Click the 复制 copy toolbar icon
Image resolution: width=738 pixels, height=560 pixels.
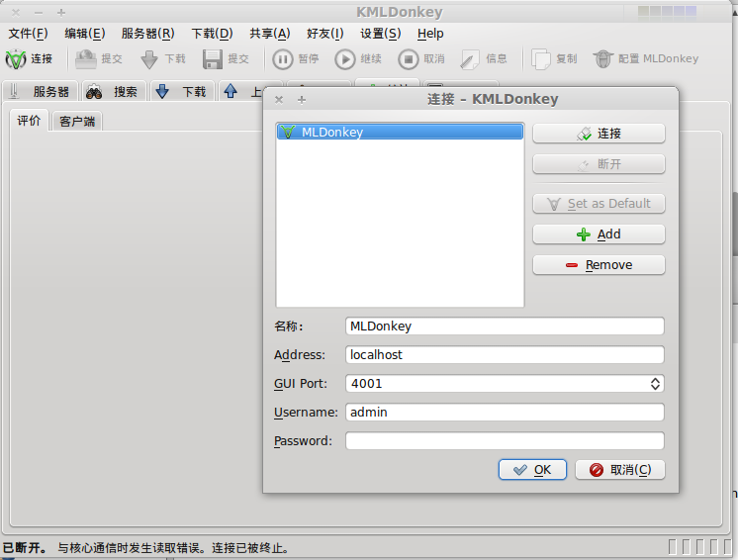point(541,59)
